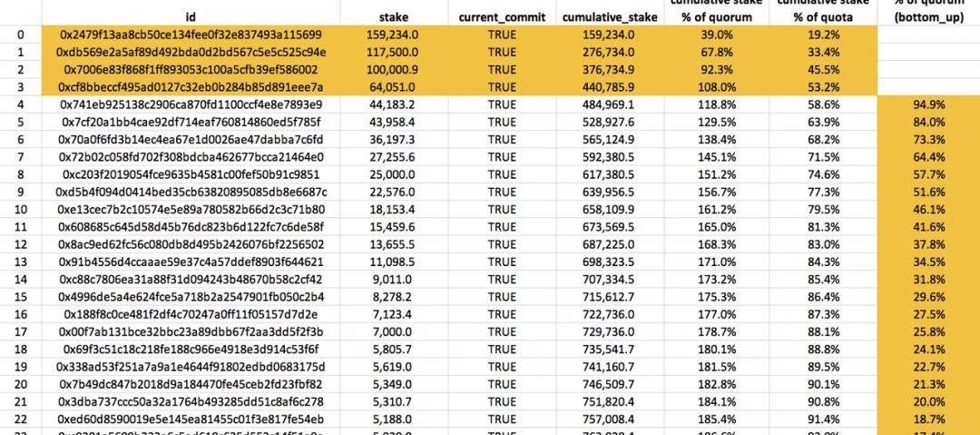Select the 'id' column header
980x435 pixels.
191,17
